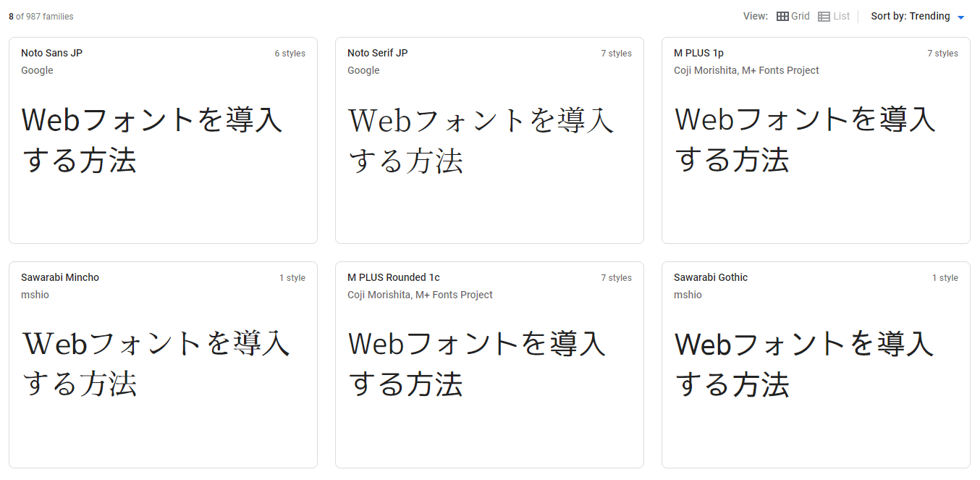Screen dimensions: 980x480
Task: Click the Sawarabi Gothic preview text
Action: 804,363
